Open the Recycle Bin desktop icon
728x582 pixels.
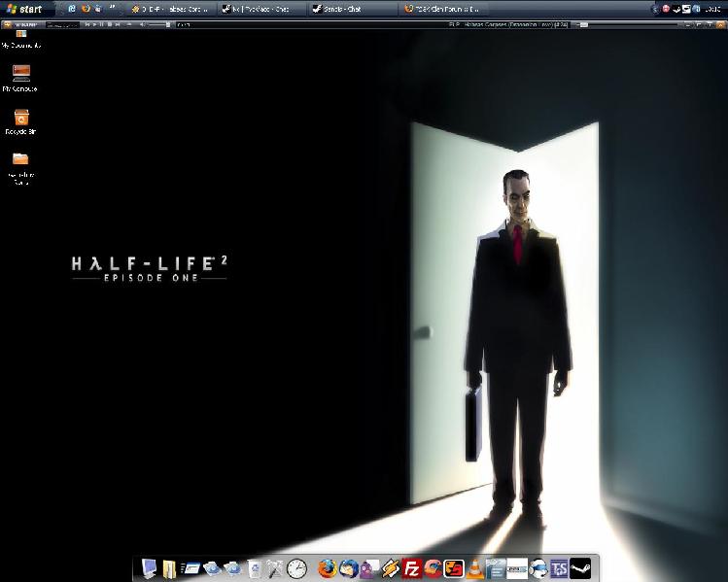(x=20, y=120)
